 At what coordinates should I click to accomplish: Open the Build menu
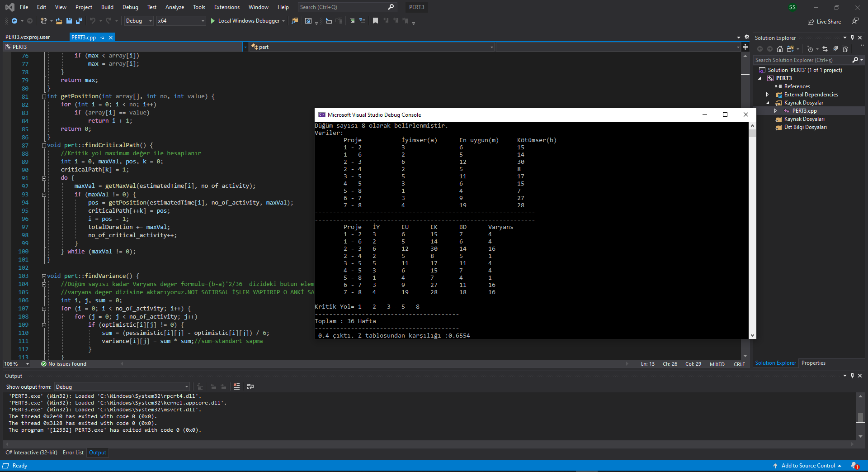pos(107,7)
